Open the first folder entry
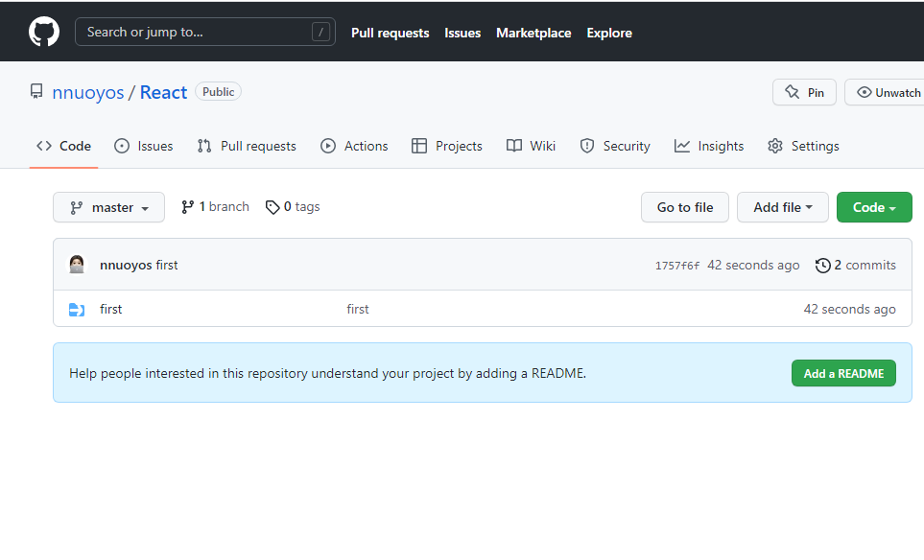 click(110, 309)
